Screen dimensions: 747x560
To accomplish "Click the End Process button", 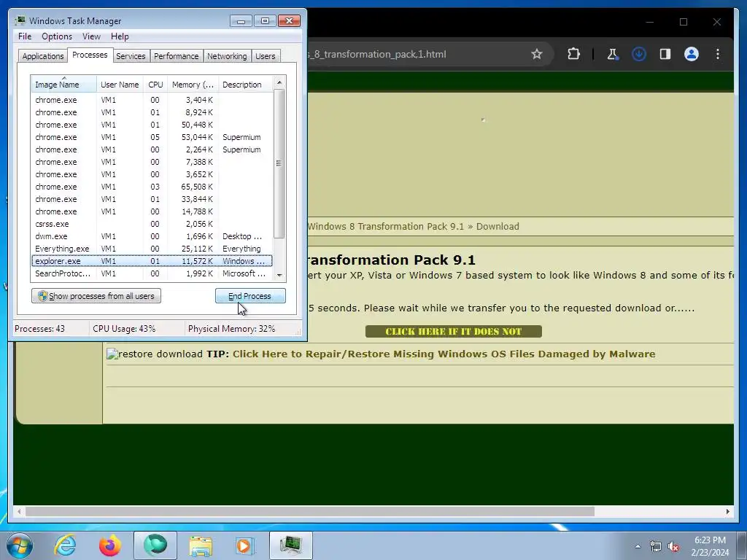I will [x=250, y=296].
